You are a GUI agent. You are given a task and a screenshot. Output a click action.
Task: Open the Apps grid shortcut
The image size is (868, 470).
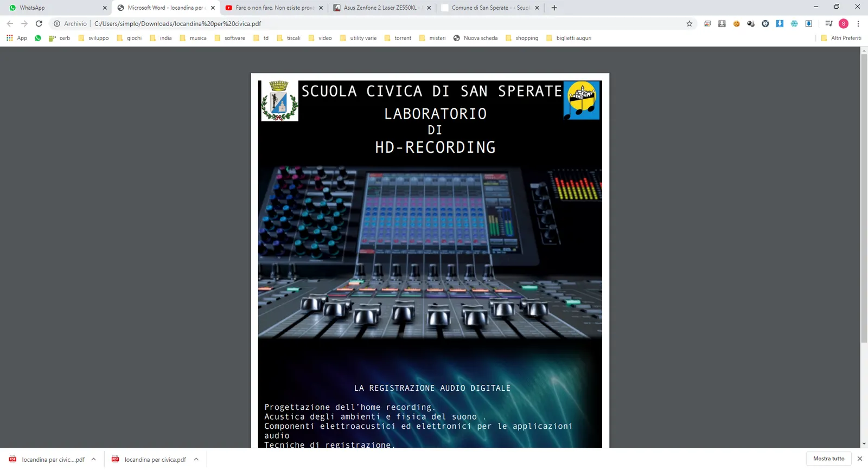click(x=17, y=38)
